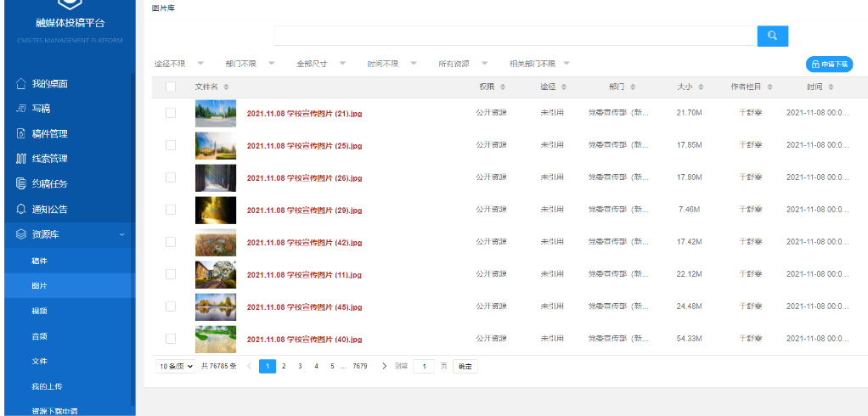Open 我的上传 in the sidebar
The image size is (868, 416).
pos(47,386)
